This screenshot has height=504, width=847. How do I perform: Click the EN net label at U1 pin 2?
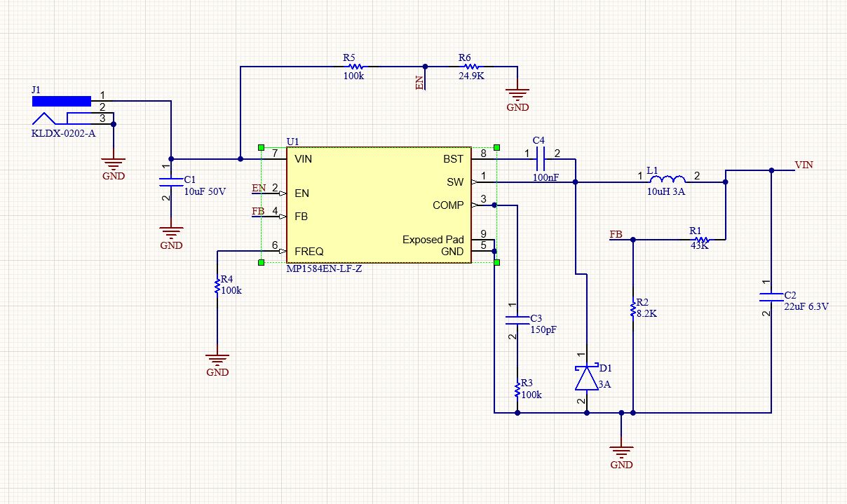tap(259, 188)
